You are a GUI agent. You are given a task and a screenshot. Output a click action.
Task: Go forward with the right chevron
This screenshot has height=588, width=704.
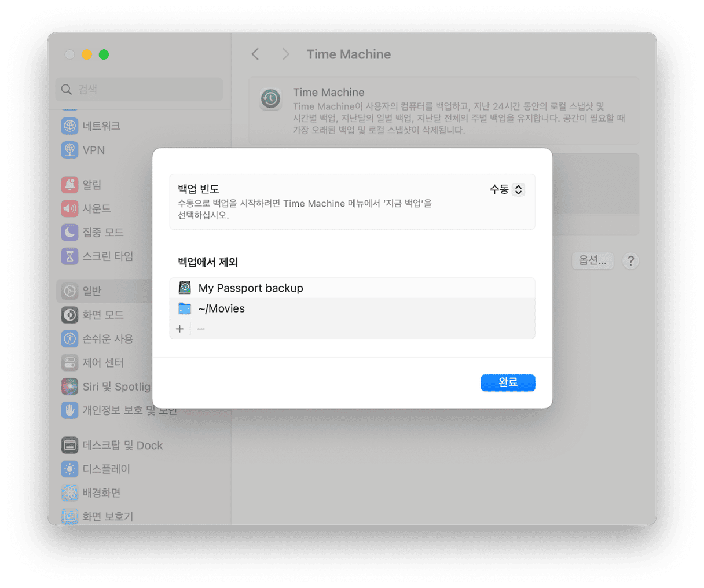coord(285,54)
